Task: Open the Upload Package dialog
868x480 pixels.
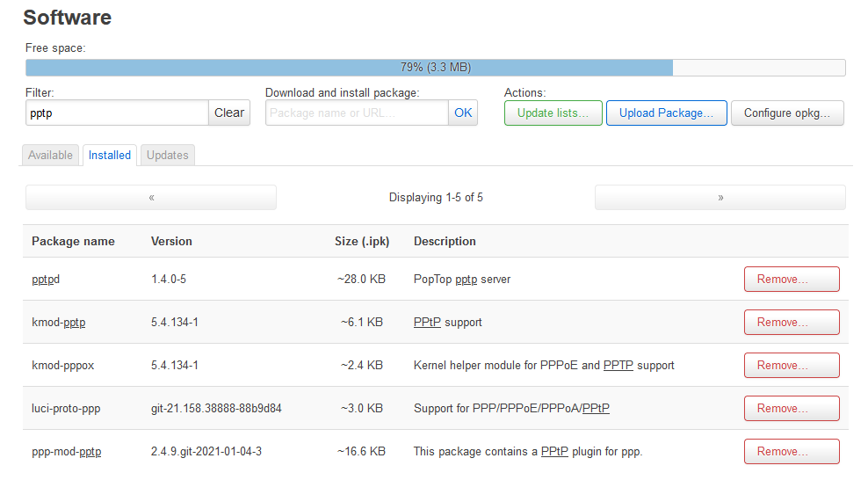Action: click(x=667, y=113)
